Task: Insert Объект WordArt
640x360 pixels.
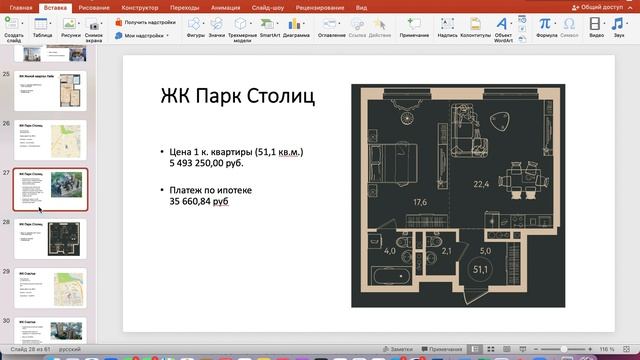Action: click(502, 24)
